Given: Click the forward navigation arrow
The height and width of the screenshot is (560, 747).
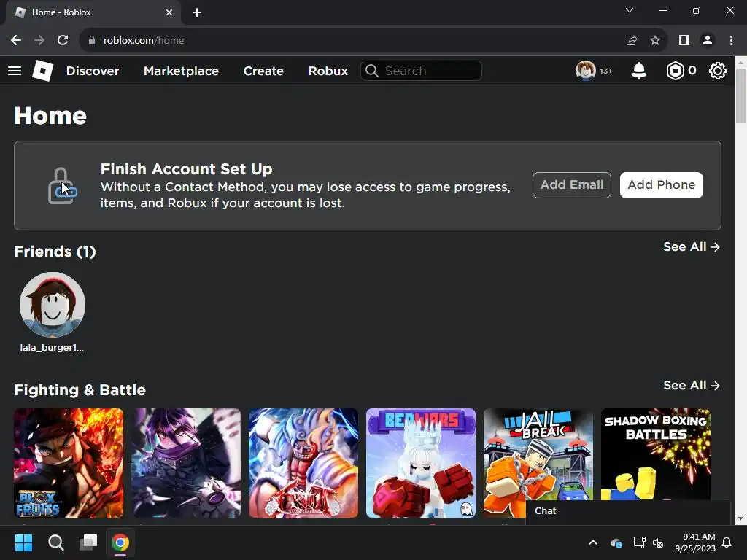Looking at the screenshot, I should coord(39,41).
